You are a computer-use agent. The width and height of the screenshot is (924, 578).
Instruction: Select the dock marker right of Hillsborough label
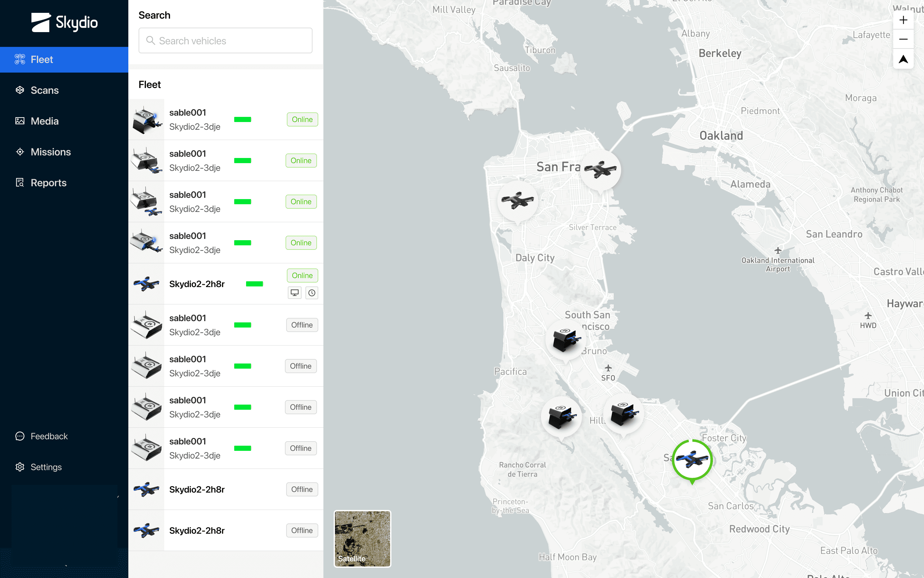coord(623,414)
